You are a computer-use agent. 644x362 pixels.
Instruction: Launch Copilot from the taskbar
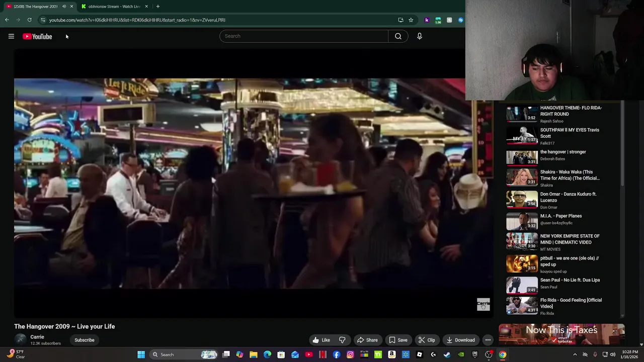coord(240,354)
